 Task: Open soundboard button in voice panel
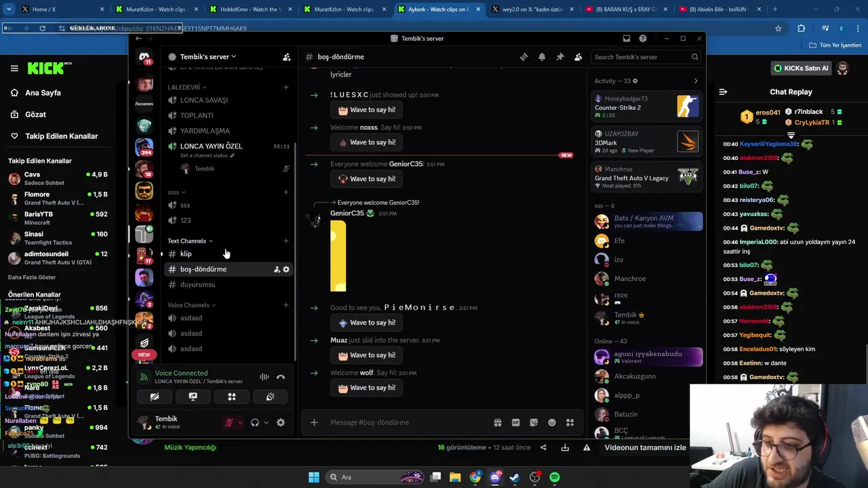[x=271, y=397]
